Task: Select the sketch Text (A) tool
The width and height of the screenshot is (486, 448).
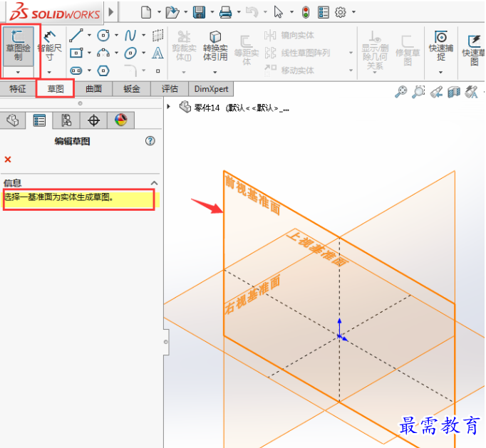Action: [157, 53]
